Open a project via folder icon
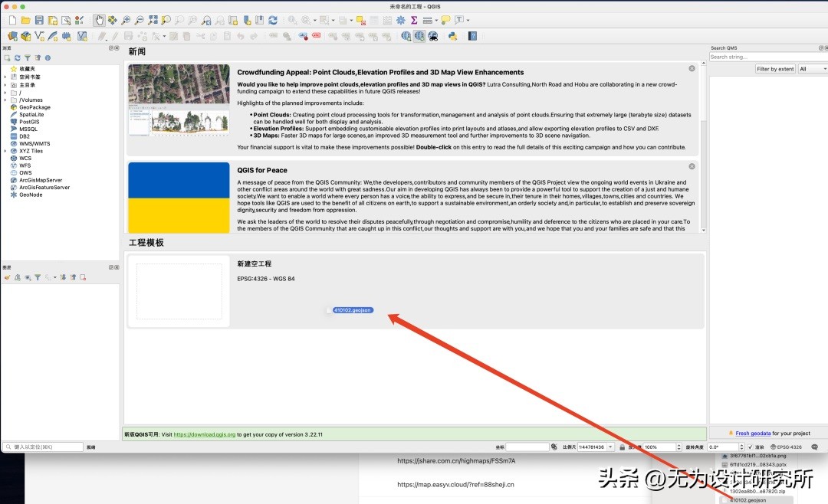The width and height of the screenshot is (828, 504). tap(25, 20)
